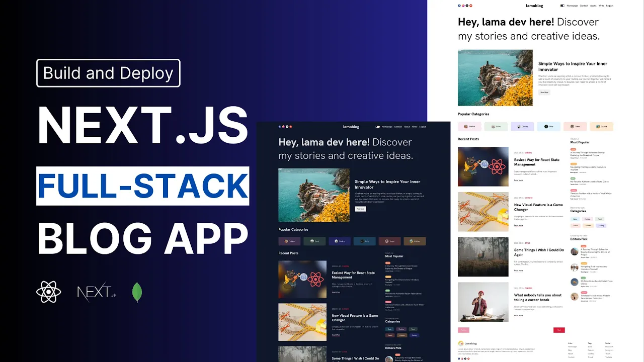Viewport: 644px width, 362px height.
Task: Click the Lamablog logo icon in the footer
Action: pyautogui.click(x=461, y=343)
